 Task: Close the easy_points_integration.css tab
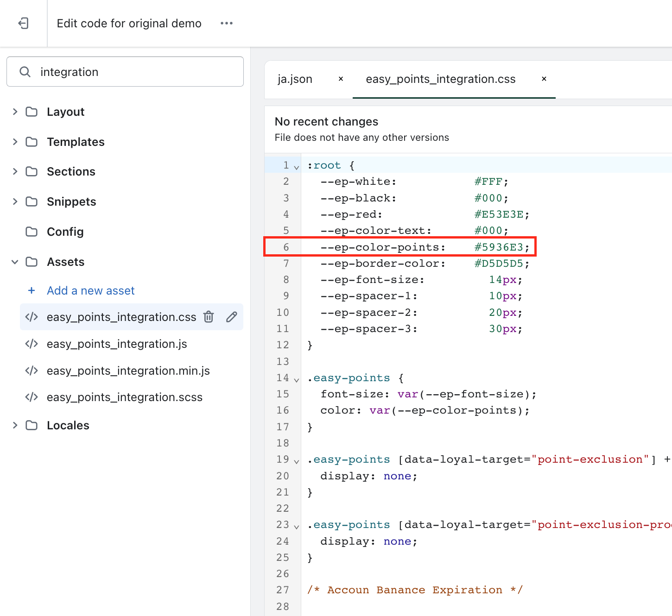click(544, 79)
